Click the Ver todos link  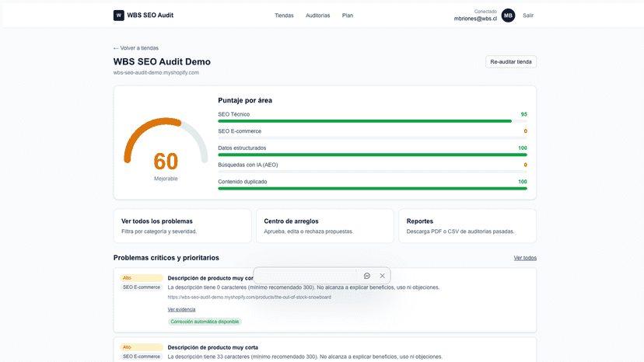click(525, 258)
